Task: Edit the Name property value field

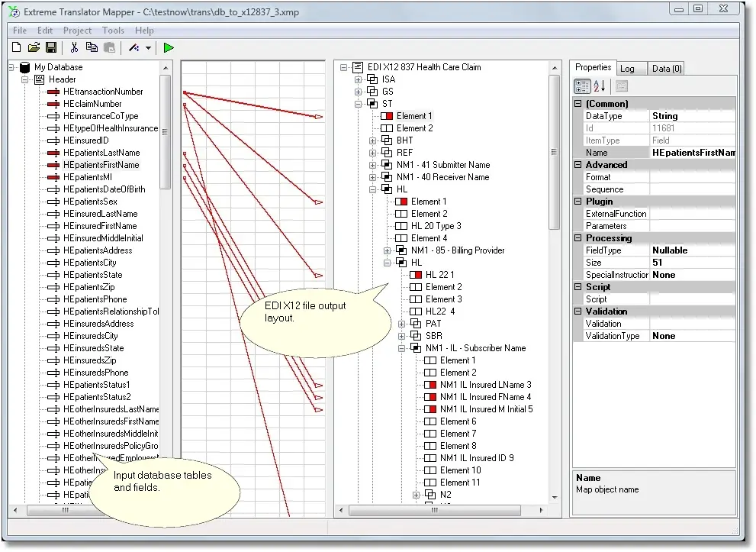Action: [x=693, y=153]
